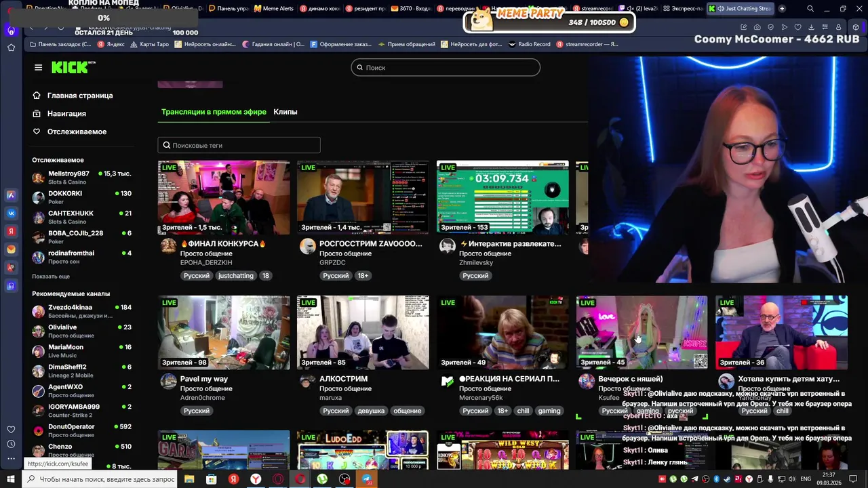Open AgentWXO recommended channel
Viewport: 868px width, 488px height.
click(x=81, y=390)
